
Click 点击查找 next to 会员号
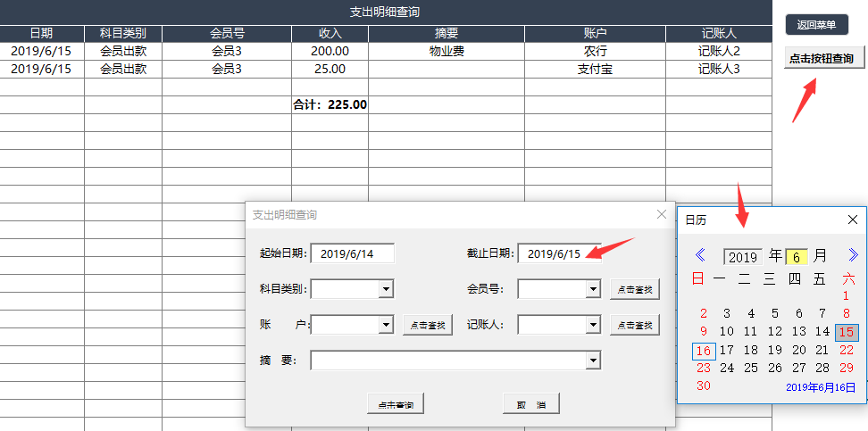coord(635,289)
